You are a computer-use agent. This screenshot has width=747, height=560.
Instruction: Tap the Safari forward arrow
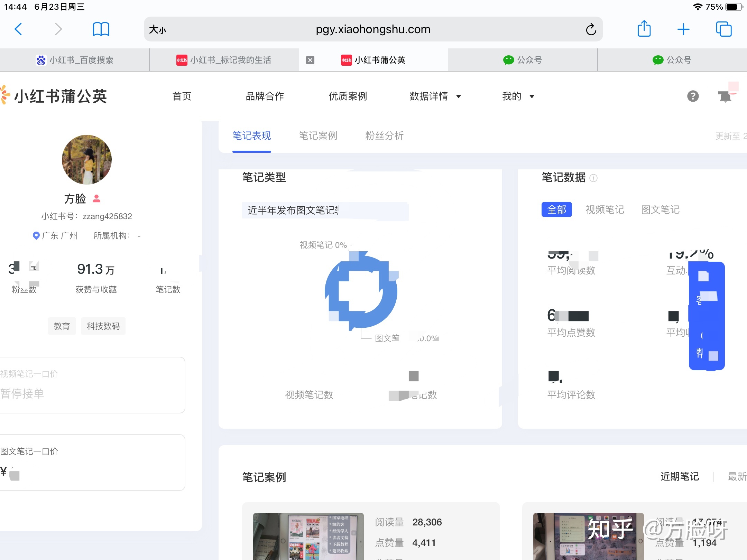tap(58, 29)
